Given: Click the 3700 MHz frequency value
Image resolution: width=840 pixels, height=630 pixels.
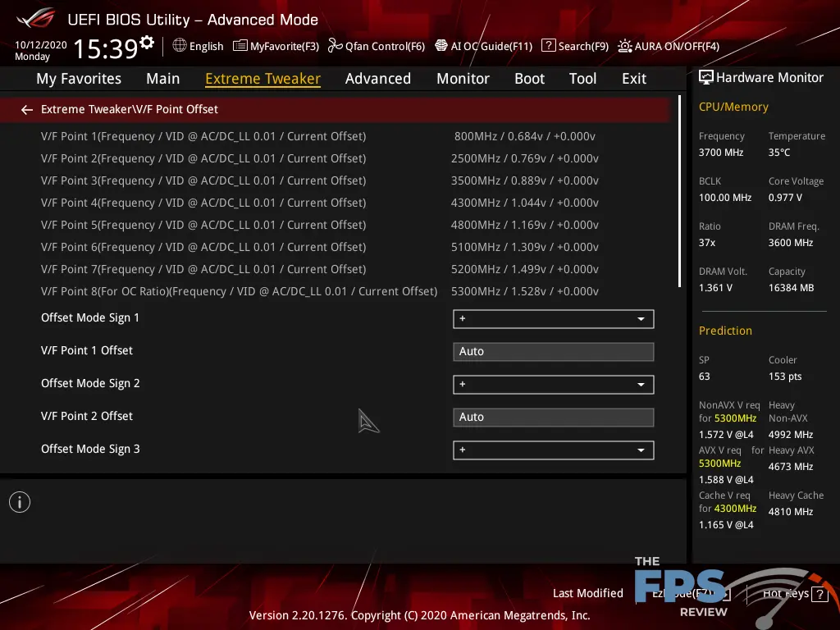Looking at the screenshot, I should click(x=721, y=153).
